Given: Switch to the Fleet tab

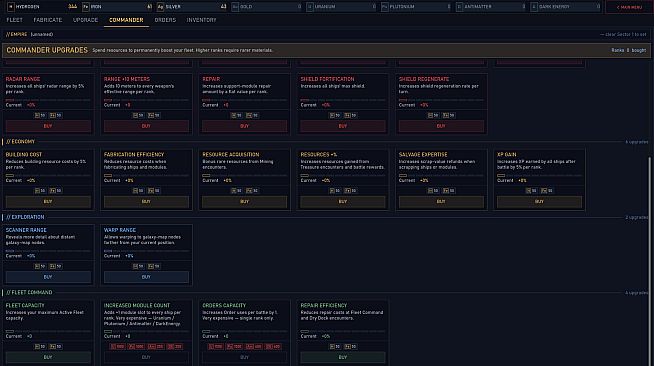Looking at the screenshot, I should click(15, 20).
